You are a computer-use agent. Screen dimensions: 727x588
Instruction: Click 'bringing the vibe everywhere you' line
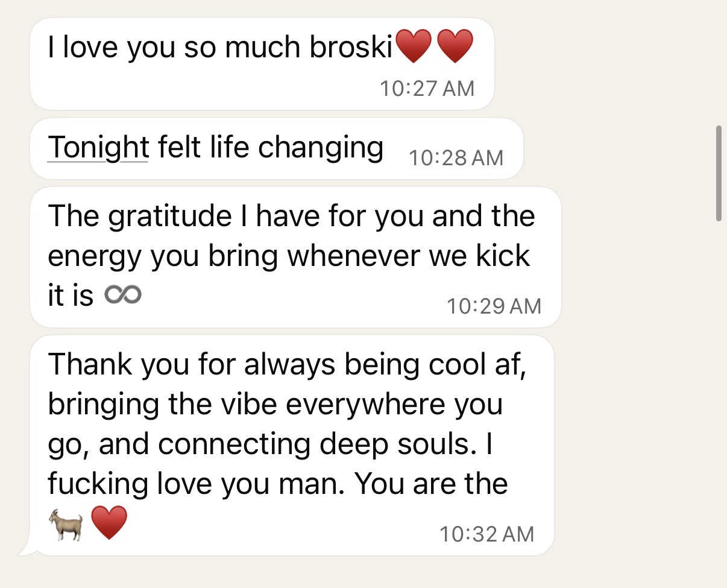pyautogui.click(x=274, y=404)
